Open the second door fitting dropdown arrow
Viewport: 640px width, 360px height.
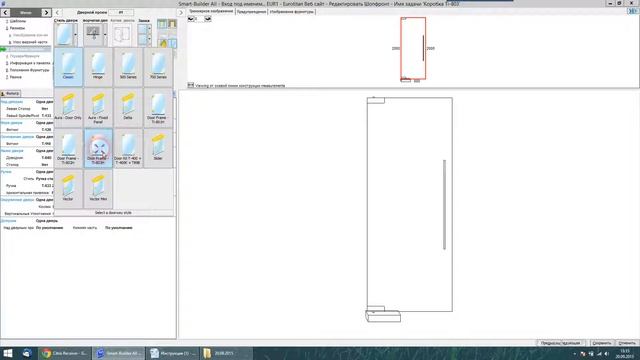coord(105,35)
